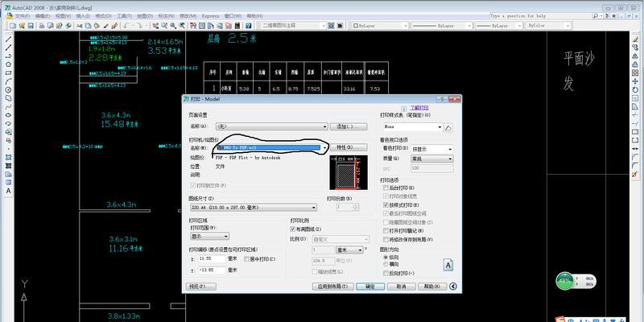This screenshot has width=644, height=322.
Task: Click the 特性 printer properties button
Action: pyautogui.click(x=349, y=147)
